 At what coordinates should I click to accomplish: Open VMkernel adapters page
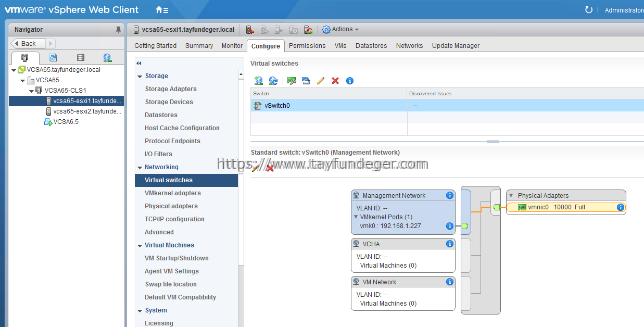[173, 193]
